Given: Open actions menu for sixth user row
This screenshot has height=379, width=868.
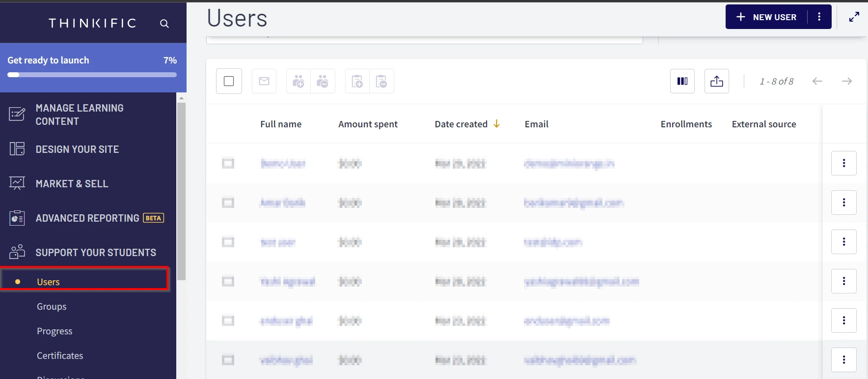Looking at the screenshot, I should pyautogui.click(x=844, y=360).
